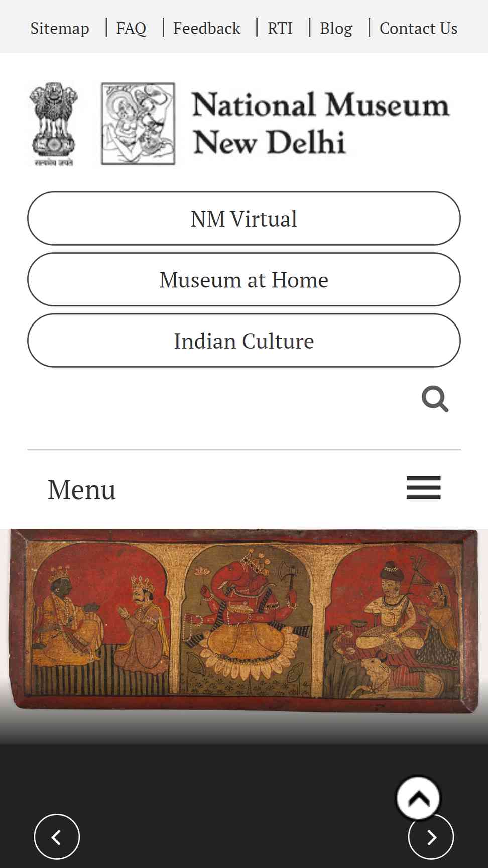Click the National Museum New Delhi title

point(320,123)
